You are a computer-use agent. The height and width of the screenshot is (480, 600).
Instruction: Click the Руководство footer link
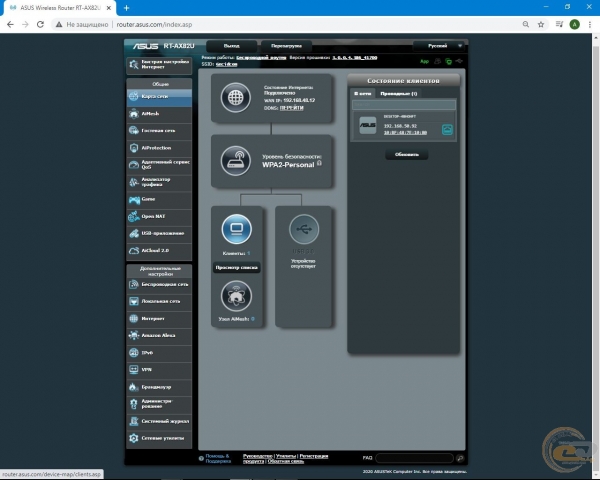point(258,456)
